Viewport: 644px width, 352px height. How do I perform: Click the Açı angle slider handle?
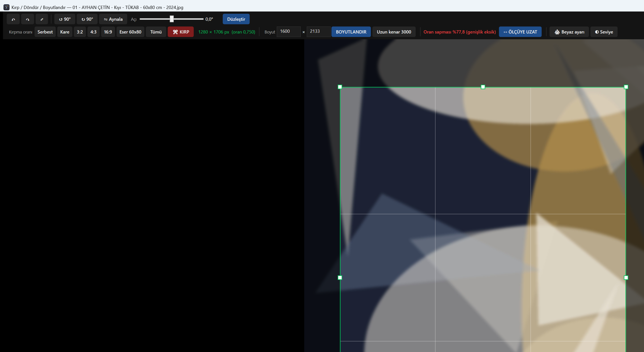tap(171, 19)
